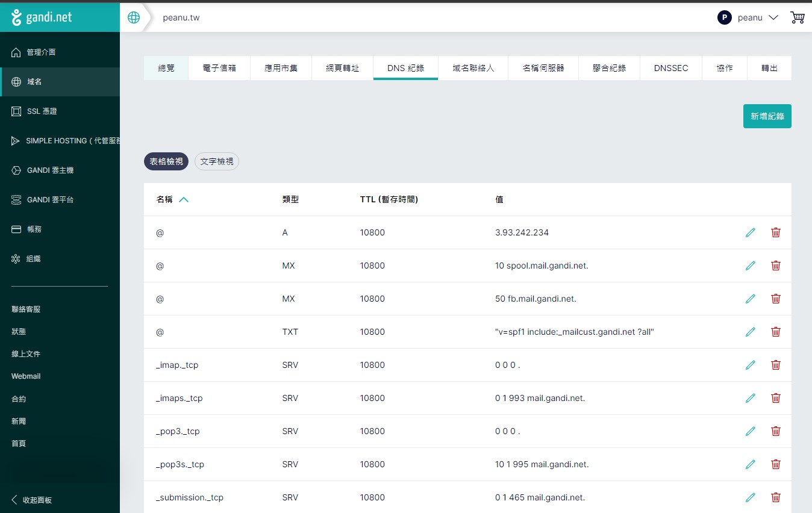Click the 新增紀錄 button
The height and width of the screenshot is (513, 812).
pos(767,116)
